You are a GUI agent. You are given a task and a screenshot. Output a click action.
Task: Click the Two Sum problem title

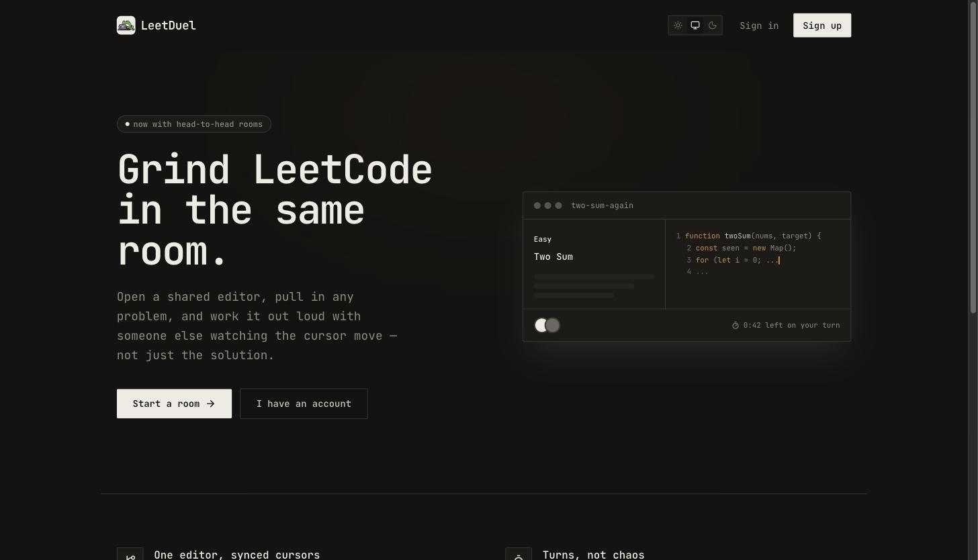tap(553, 256)
